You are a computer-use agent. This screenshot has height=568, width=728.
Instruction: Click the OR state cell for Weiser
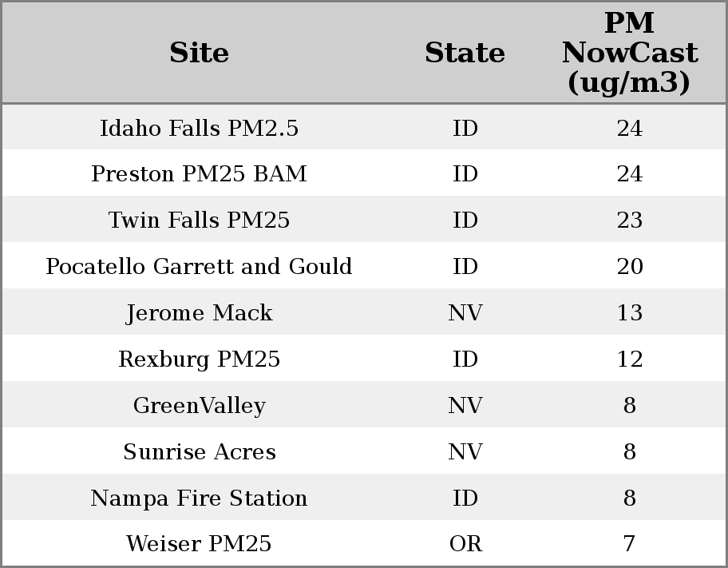click(x=465, y=544)
